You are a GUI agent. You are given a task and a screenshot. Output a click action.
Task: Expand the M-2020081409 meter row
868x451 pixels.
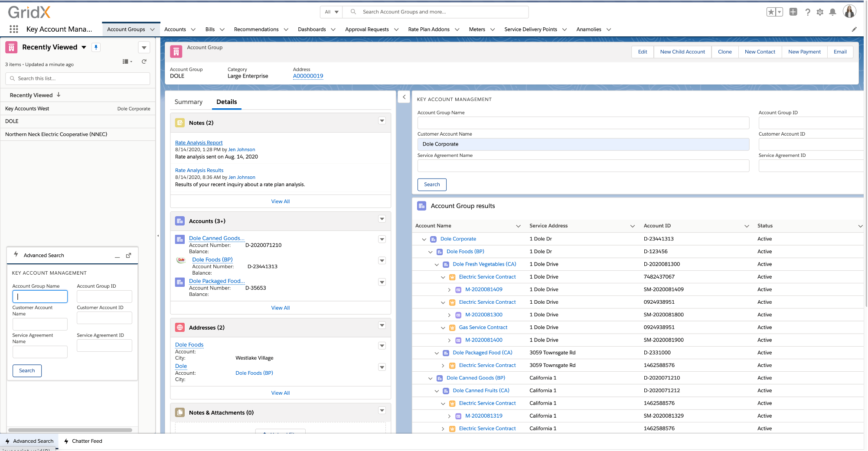tap(449, 289)
